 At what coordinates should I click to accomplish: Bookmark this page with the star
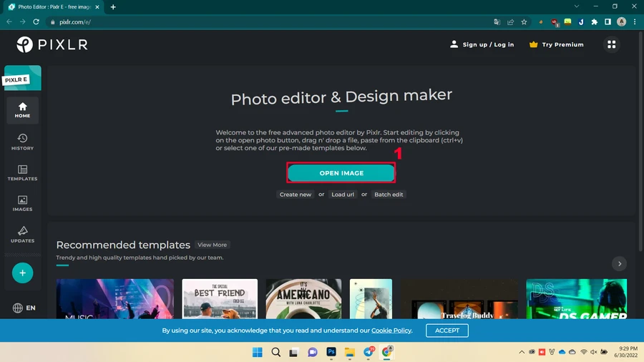(x=524, y=22)
